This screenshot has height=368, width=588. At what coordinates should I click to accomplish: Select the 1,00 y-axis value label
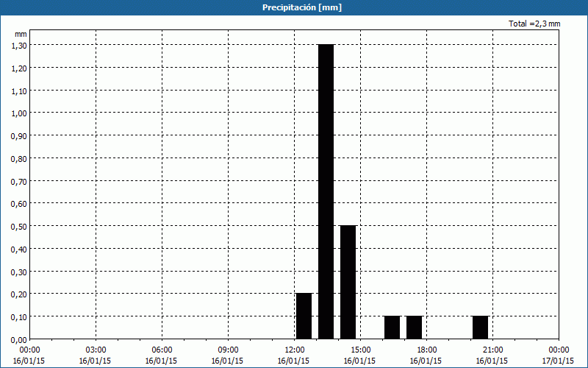[19, 113]
